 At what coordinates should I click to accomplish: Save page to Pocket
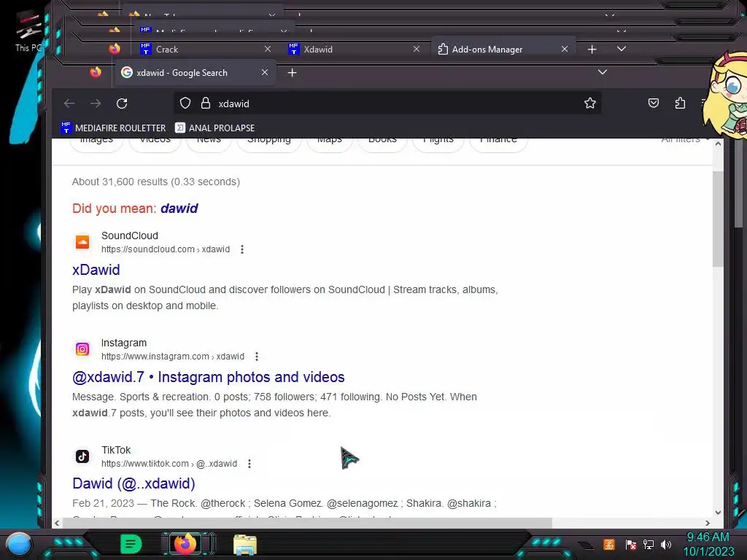coord(654,103)
